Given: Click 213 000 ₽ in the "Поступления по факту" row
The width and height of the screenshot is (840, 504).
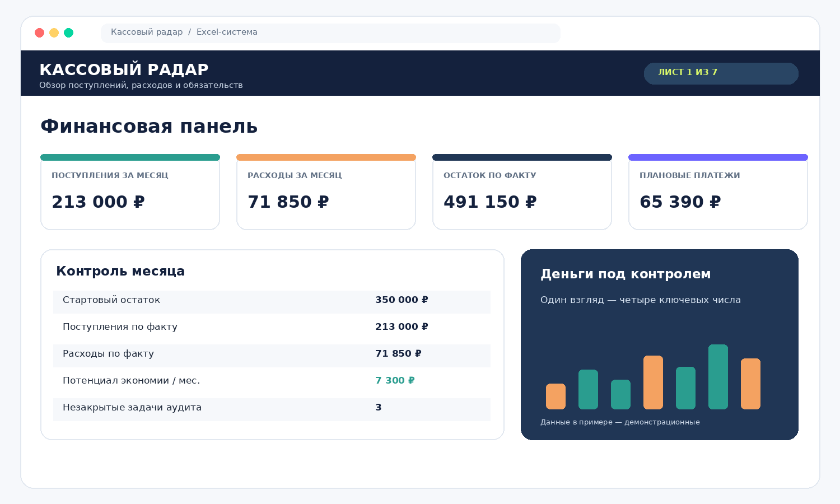Looking at the screenshot, I should pos(402,327).
